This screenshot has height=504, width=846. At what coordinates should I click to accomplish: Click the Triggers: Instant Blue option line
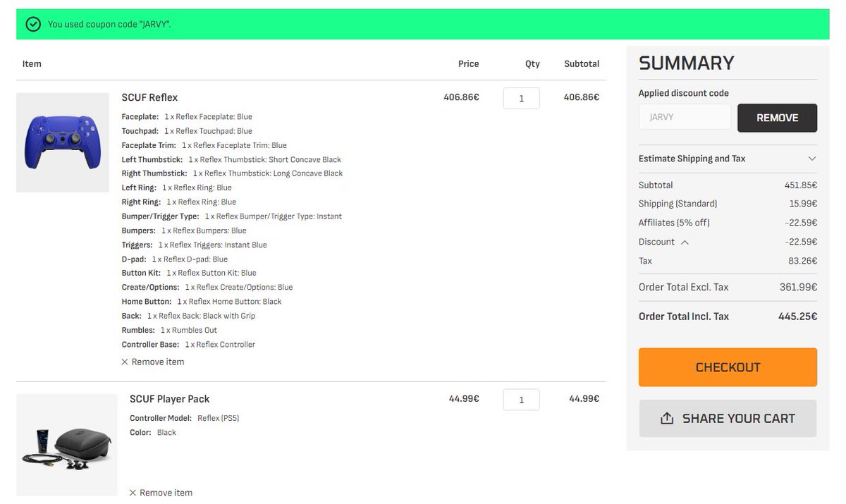pos(194,245)
